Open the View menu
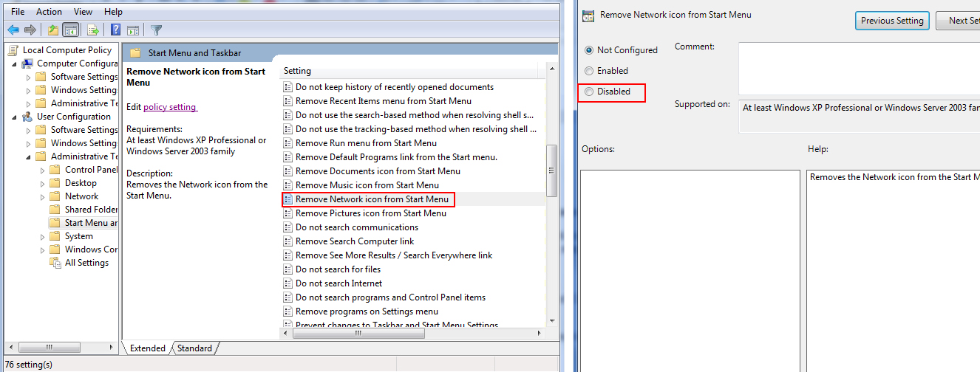Viewport: 980px width, 372px height. tap(84, 12)
